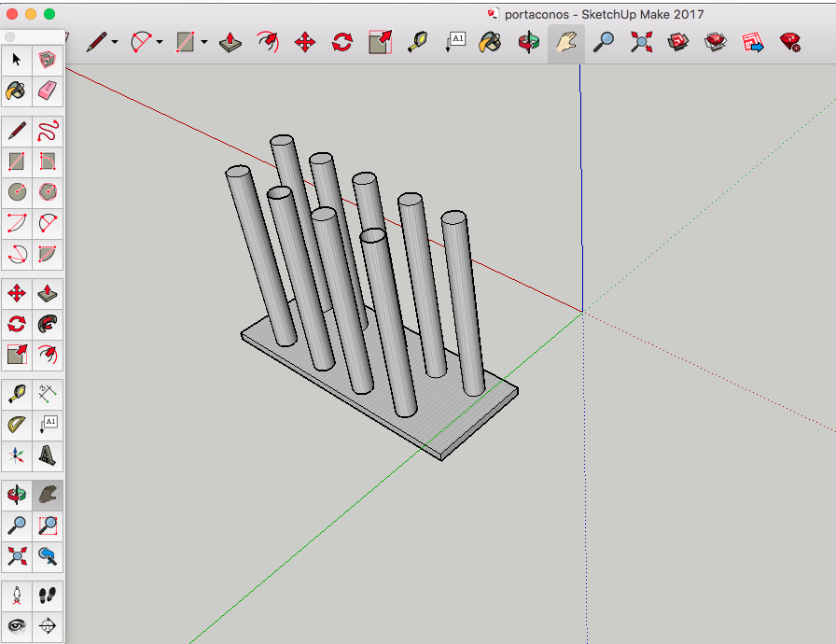Select the Rotate tool in the left palette
This screenshot has height=644, width=836.
point(17,324)
